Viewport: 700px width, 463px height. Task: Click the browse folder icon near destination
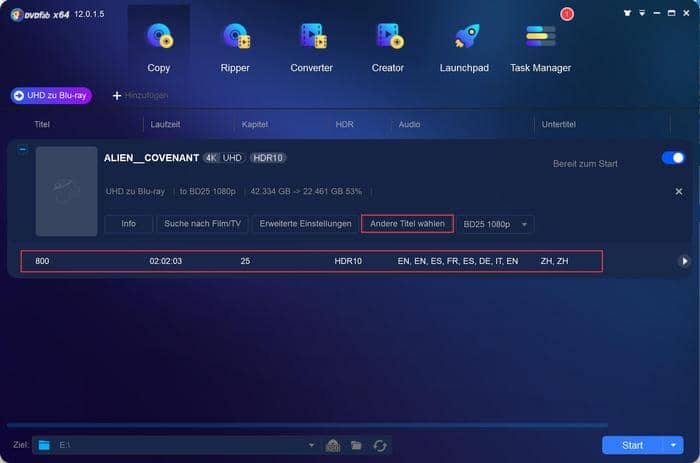[356, 445]
